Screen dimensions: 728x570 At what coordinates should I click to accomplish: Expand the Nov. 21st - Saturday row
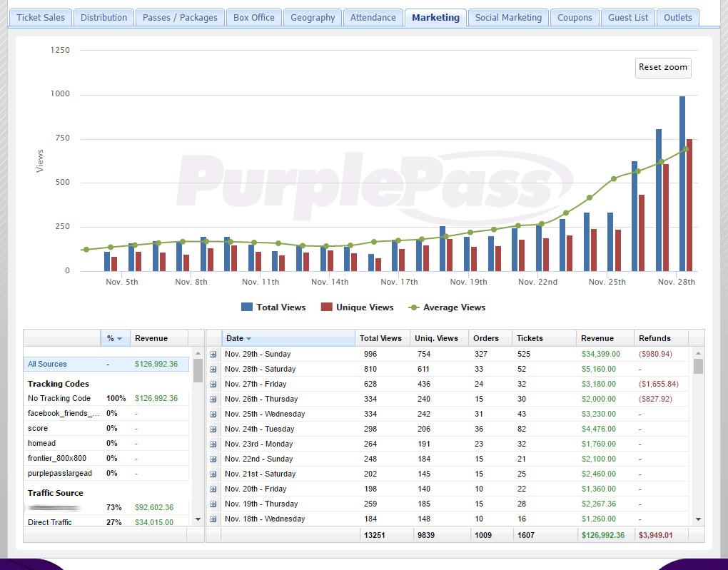(213, 474)
